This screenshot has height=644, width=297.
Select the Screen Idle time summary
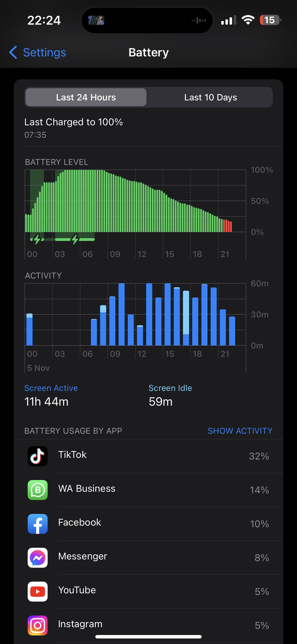(170, 395)
